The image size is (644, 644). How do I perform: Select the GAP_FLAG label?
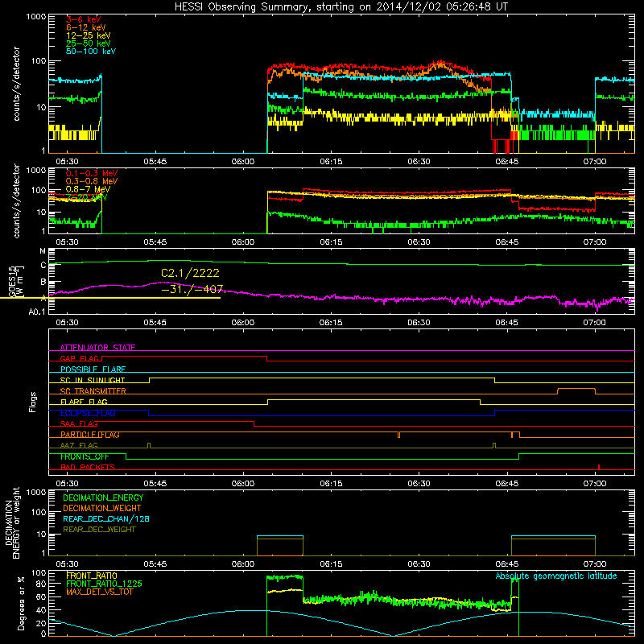click(x=79, y=358)
